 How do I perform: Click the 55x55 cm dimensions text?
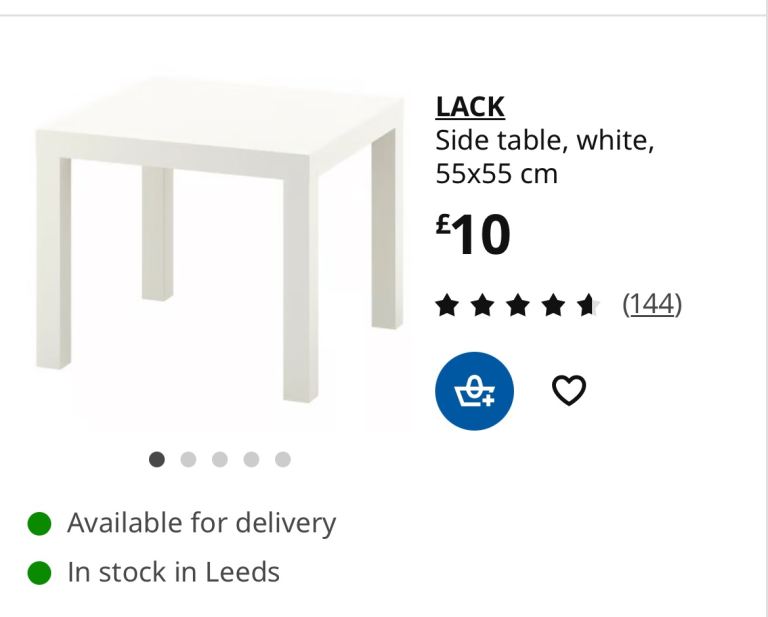point(496,174)
